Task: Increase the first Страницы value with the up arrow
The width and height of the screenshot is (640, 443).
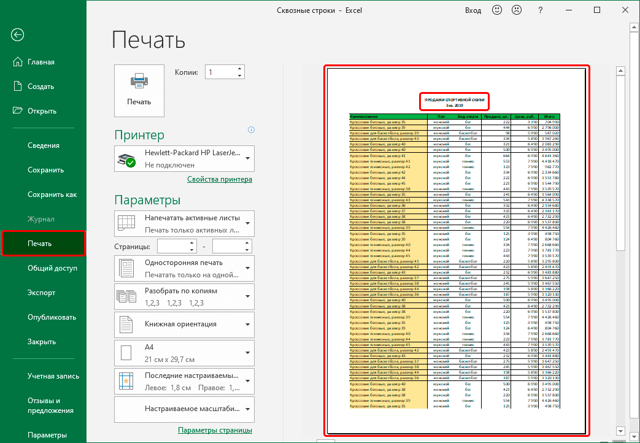Action: pyautogui.click(x=191, y=243)
